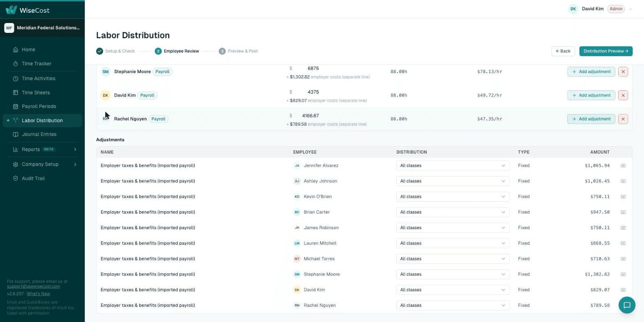Select Labor Distribution in sidebar
The image size is (644, 322).
coord(42,120)
